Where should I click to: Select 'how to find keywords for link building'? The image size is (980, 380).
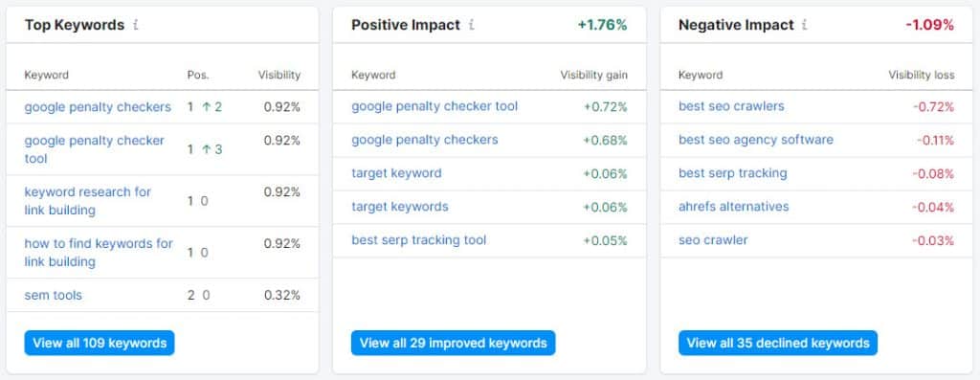coord(99,253)
